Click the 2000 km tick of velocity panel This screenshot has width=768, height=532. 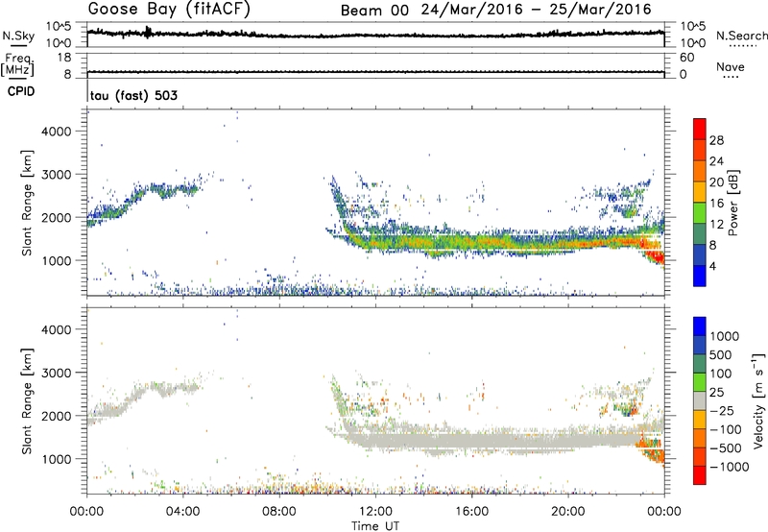[x=57, y=416]
